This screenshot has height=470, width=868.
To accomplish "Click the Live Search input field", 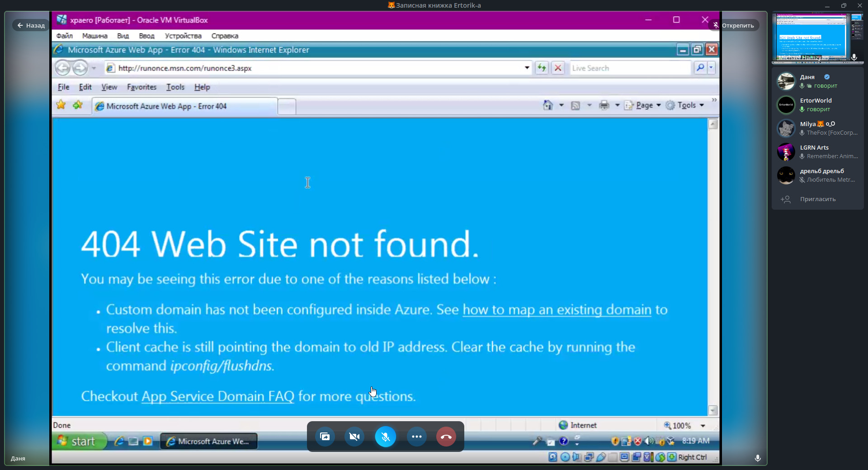I will pyautogui.click(x=631, y=68).
